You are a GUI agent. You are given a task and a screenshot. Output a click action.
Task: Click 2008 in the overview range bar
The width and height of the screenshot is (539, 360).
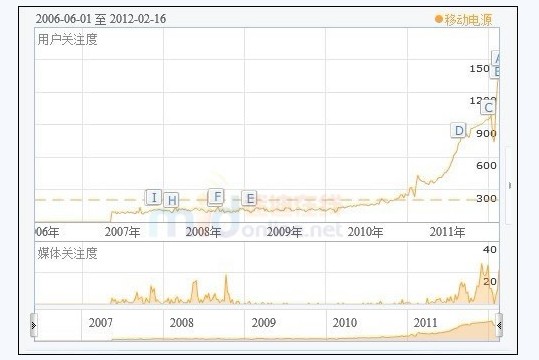(182, 323)
